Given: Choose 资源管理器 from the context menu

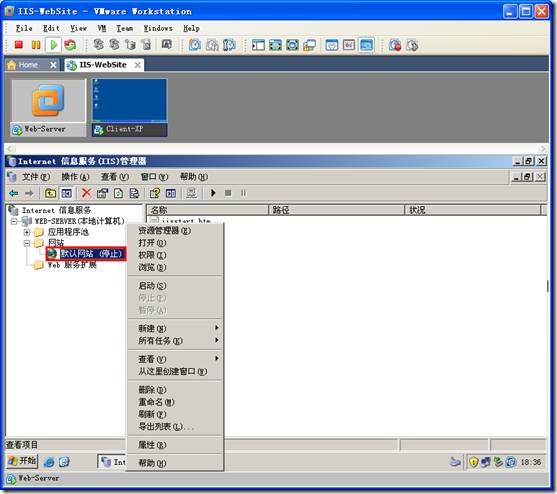Looking at the screenshot, I should coord(175,231).
